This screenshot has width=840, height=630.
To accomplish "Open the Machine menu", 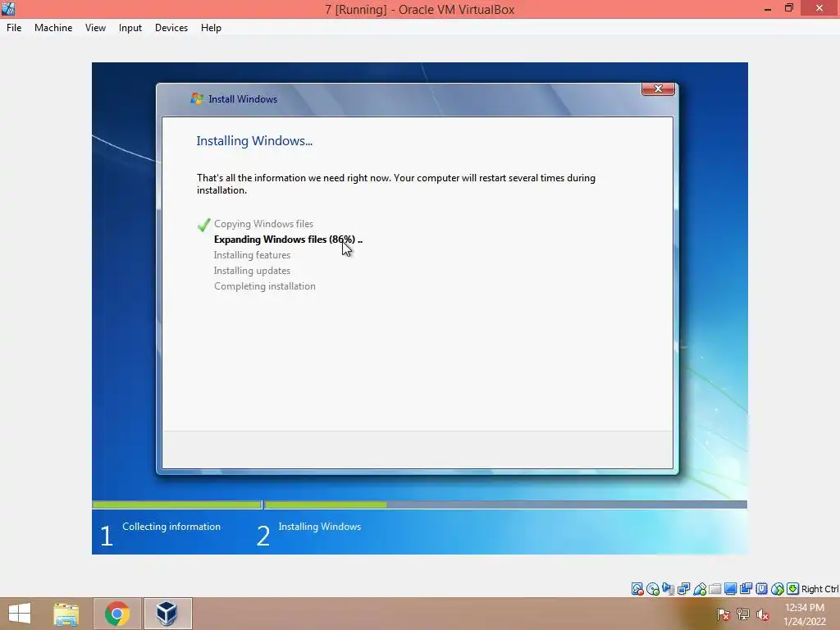I will click(x=53, y=28).
